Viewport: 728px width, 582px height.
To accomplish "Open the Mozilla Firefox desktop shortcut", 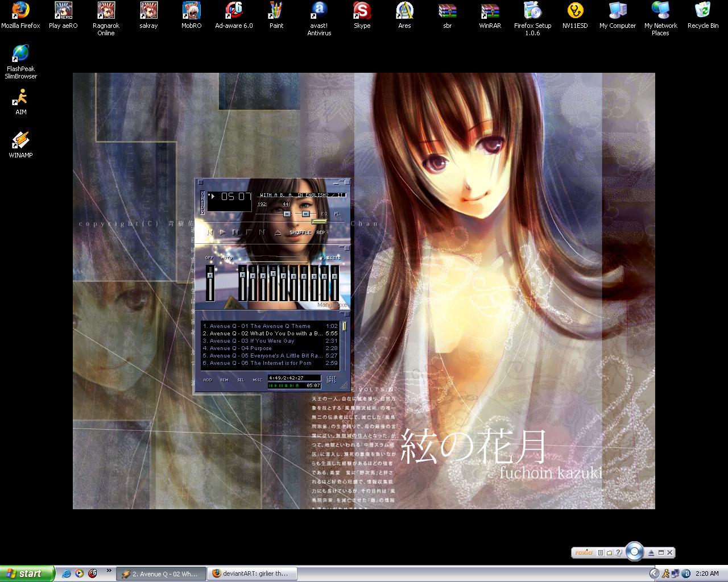I will pos(20,15).
